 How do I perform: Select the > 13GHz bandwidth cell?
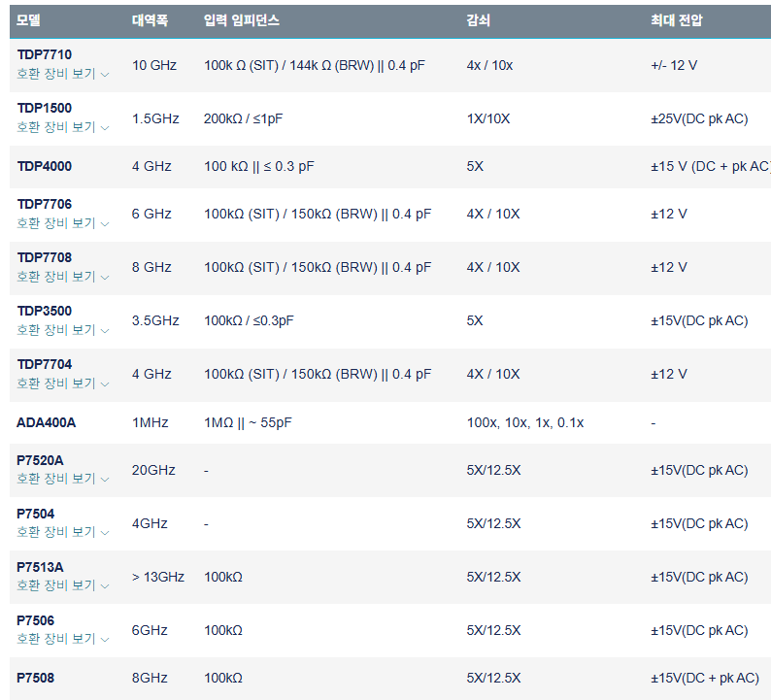[x=158, y=577]
